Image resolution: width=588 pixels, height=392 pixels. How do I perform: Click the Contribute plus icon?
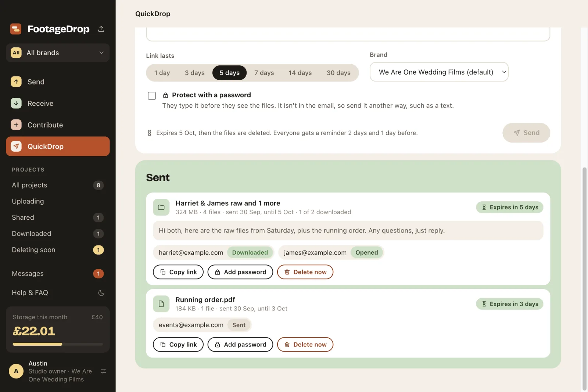click(16, 125)
